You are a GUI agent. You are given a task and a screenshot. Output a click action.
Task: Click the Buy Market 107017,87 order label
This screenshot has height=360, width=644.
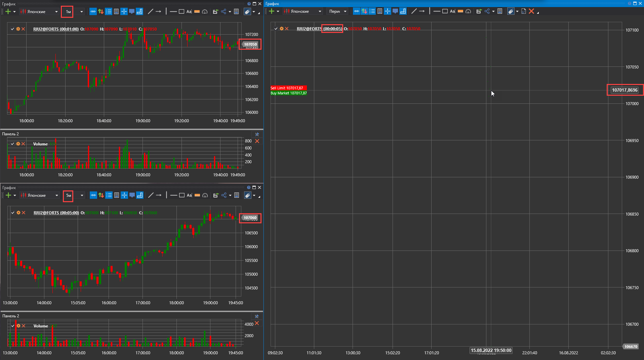pyautogui.click(x=288, y=93)
